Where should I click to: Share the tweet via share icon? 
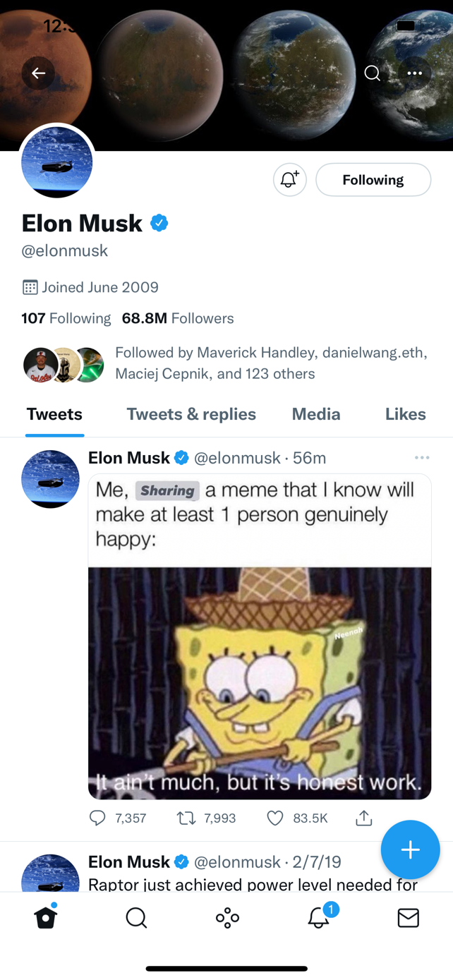(364, 818)
